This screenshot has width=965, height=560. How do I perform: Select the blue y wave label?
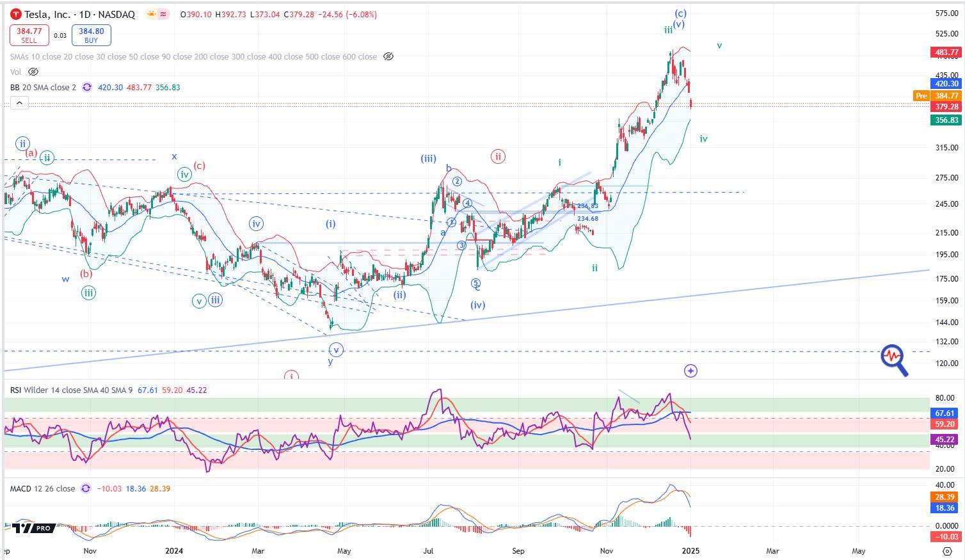tap(330, 362)
